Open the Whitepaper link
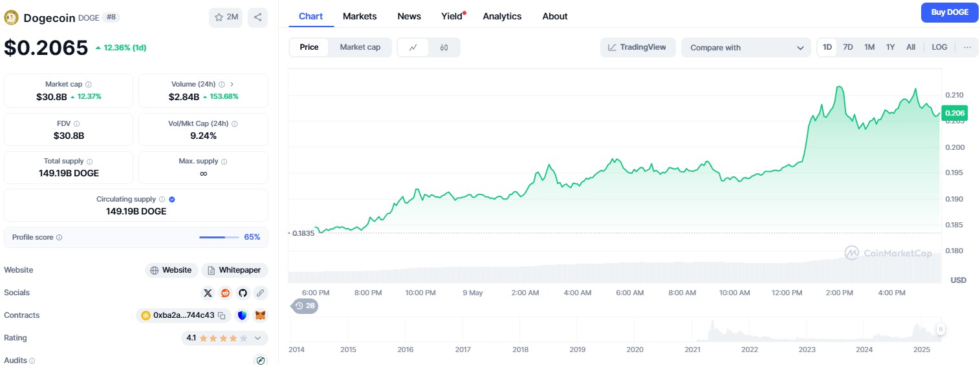This screenshot has width=980, height=365. tap(235, 270)
